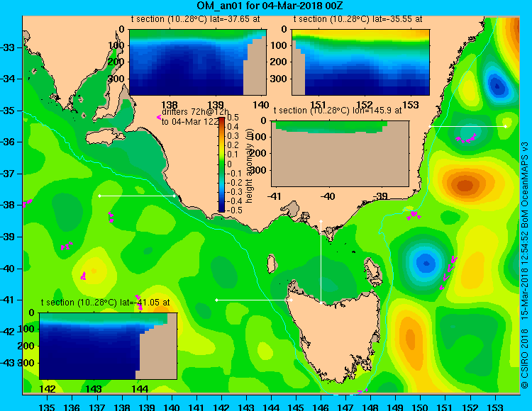Click Kangaroo Island on the map

pyautogui.click(x=105, y=137)
